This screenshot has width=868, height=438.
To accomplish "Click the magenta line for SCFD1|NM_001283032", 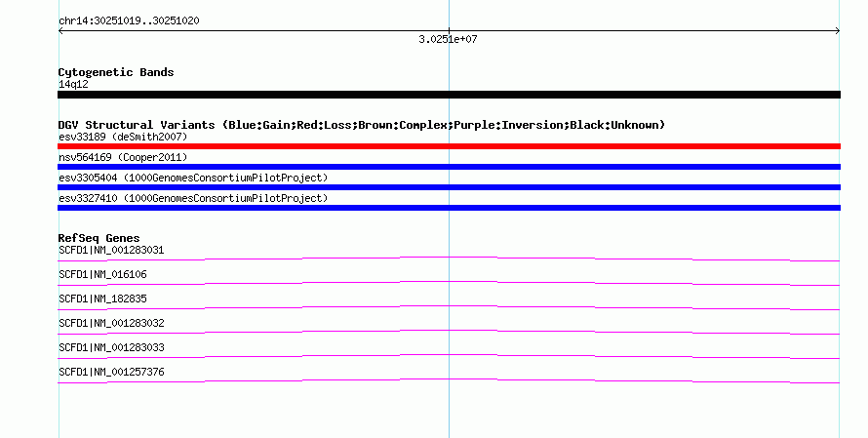I will click(x=449, y=332).
